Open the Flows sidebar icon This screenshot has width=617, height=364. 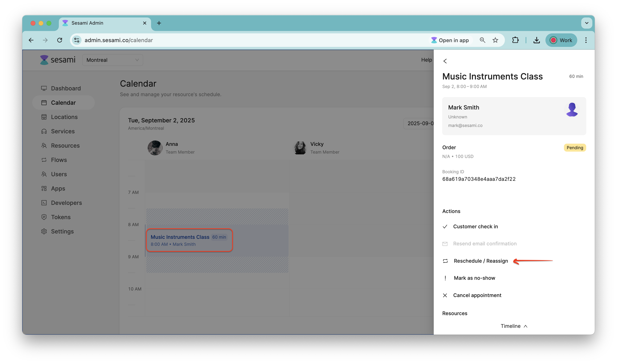point(44,160)
